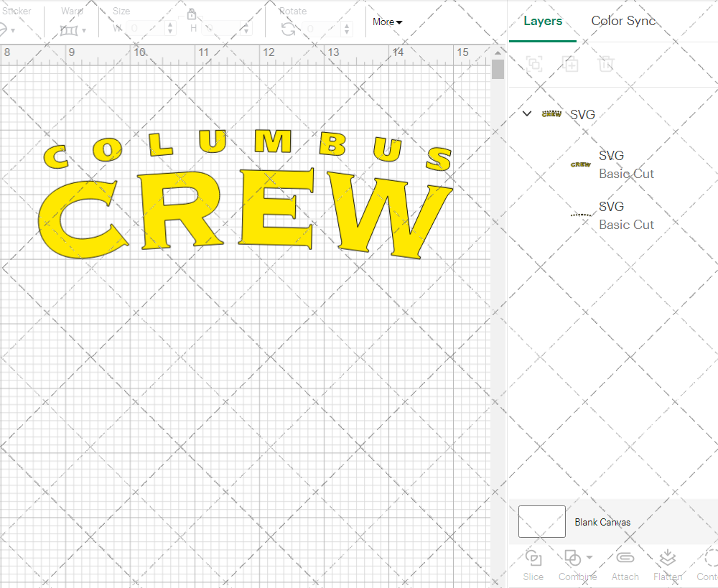The width and height of the screenshot is (718, 588).
Task: Click the Layers tab
Action: click(543, 21)
